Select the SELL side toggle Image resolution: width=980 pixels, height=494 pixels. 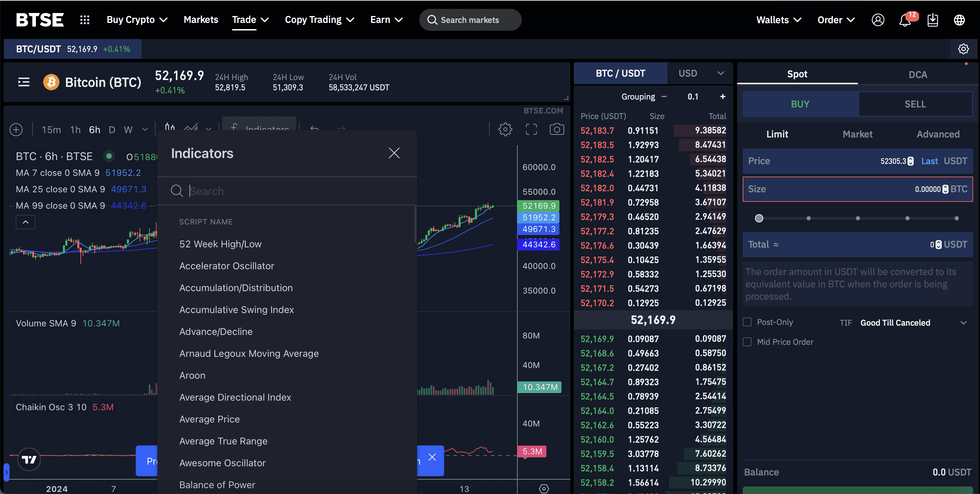coord(915,104)
